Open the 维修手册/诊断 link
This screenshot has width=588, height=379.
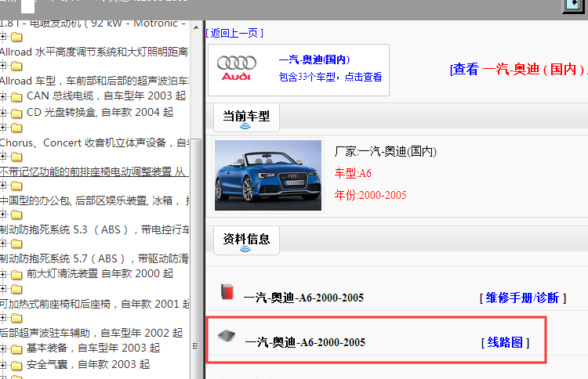[523, 298]
